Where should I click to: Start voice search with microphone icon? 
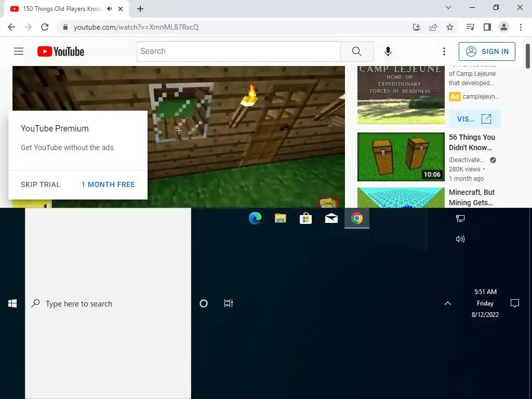388,51
